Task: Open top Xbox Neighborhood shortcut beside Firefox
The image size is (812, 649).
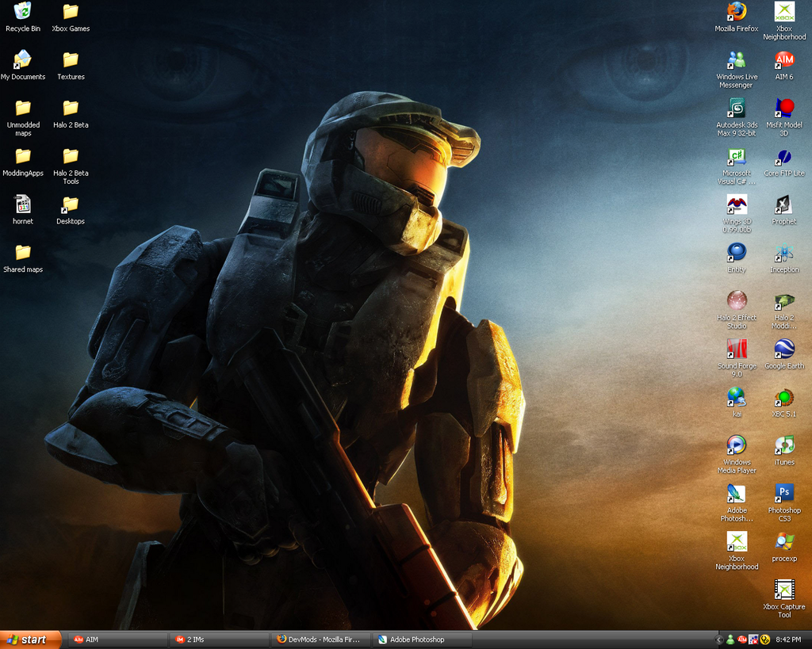Action: [x=784, y=21]
